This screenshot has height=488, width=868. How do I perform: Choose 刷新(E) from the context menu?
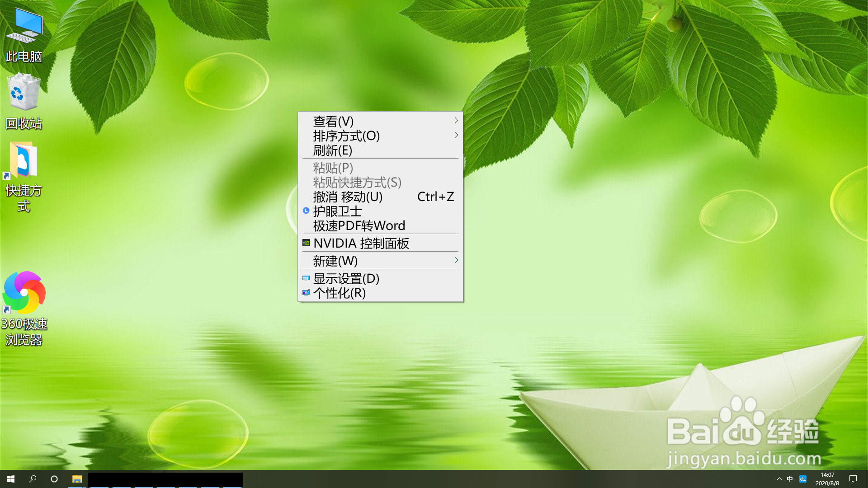click(380, 150)
